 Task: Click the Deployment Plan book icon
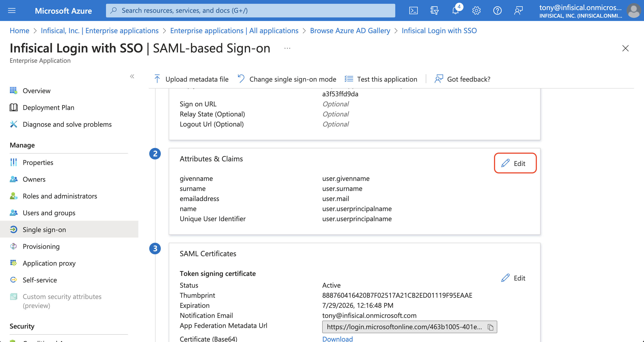click(13, 107)
